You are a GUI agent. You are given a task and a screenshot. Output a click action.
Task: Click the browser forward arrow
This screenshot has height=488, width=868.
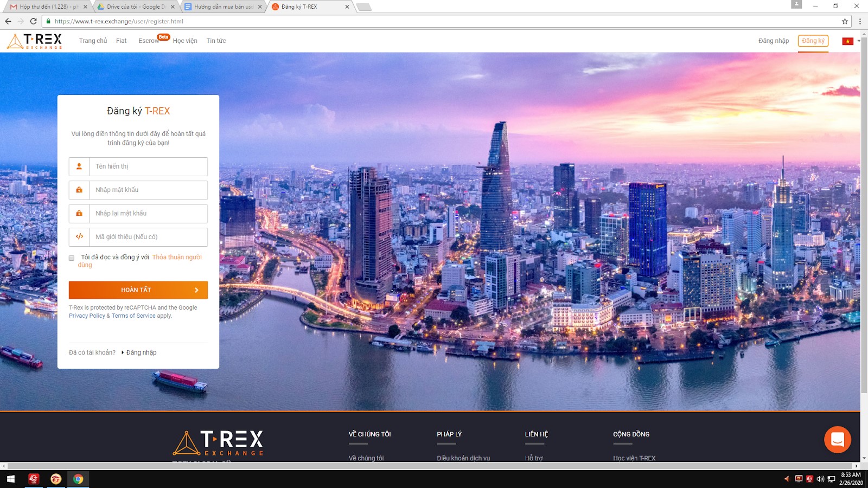(x=21, y=21)
